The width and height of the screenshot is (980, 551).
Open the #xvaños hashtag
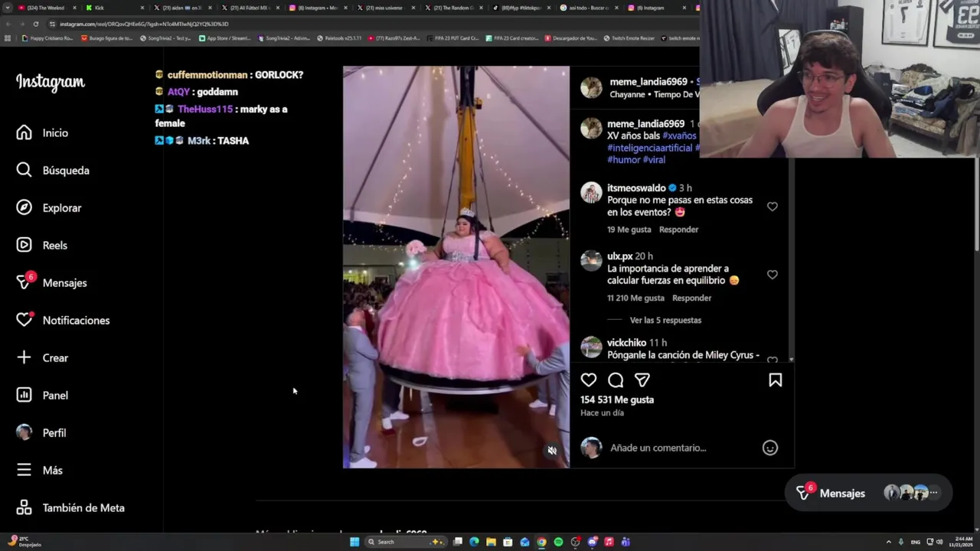point(679,136)
